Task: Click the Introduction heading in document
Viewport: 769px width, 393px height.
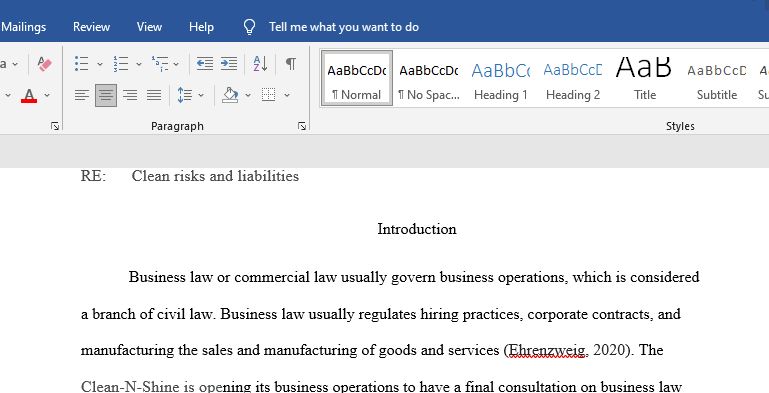Action: [417, 229]
